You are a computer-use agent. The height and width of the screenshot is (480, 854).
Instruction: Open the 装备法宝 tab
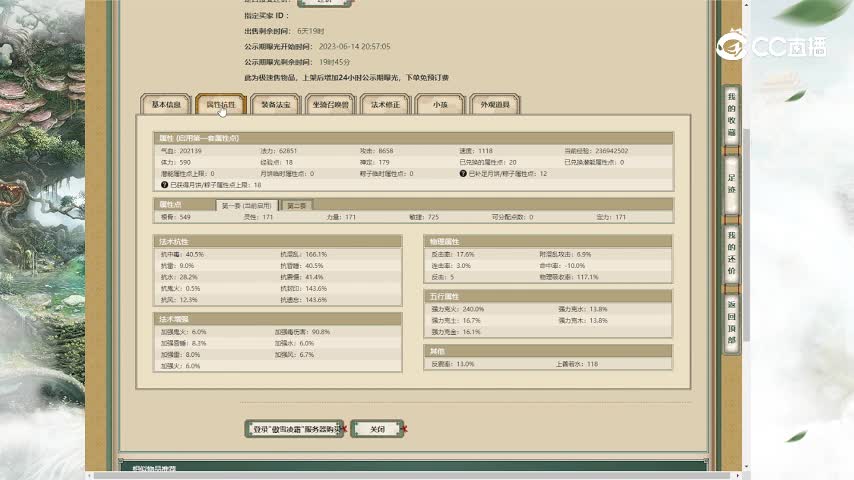pos(275,104)
